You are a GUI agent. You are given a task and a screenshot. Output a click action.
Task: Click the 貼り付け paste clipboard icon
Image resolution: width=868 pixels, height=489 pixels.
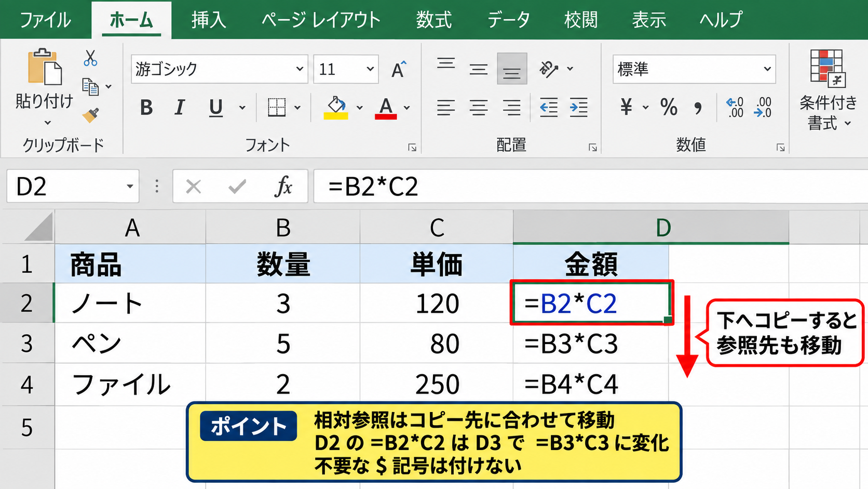point(45,67)
